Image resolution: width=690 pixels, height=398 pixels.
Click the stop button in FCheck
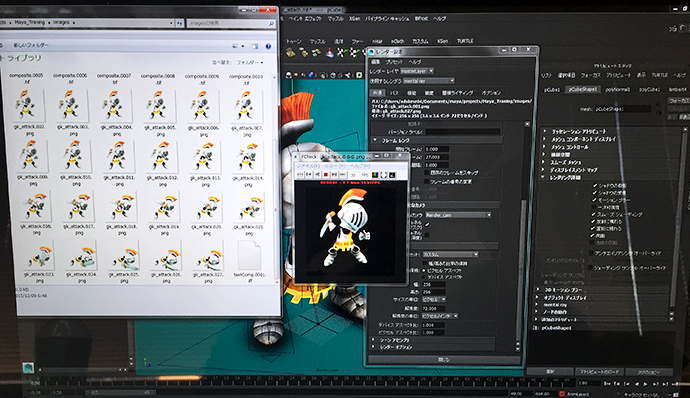pos(326,175)
